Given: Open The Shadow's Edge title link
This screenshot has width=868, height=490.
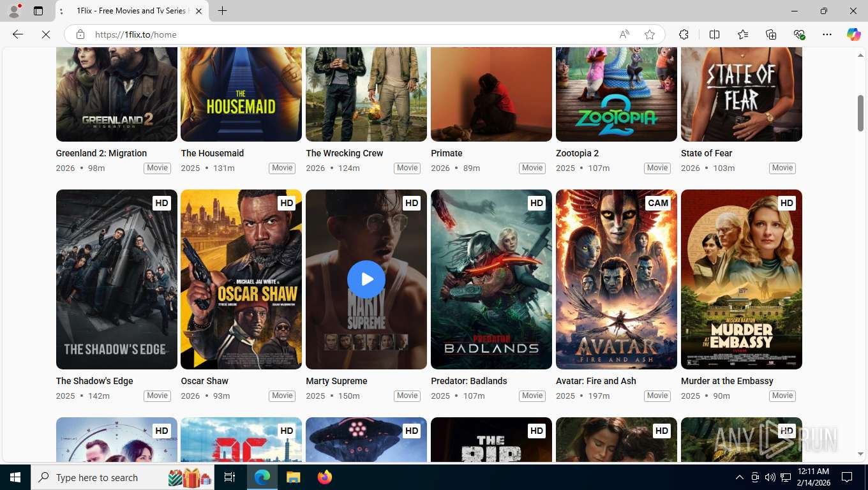Looking at the screenshot, I should tap(94, 381).
